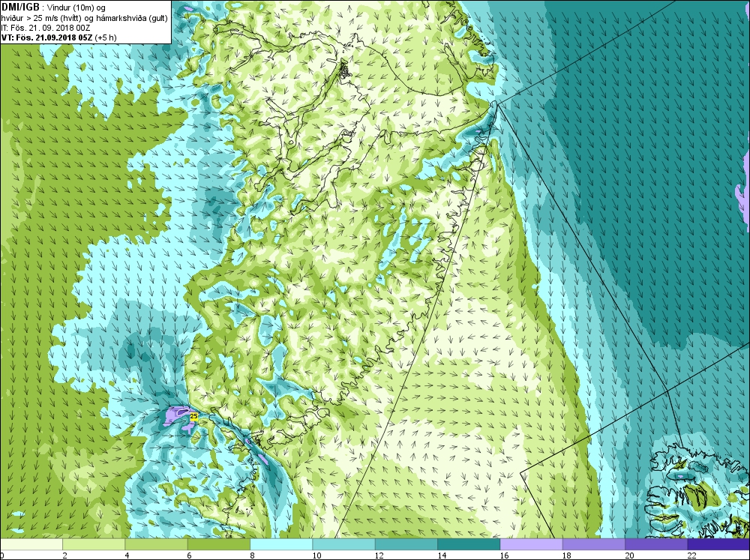Click the 8–10 m/s light cyan legend swatch
Viewport: 750px width, 560px height.
281,544
